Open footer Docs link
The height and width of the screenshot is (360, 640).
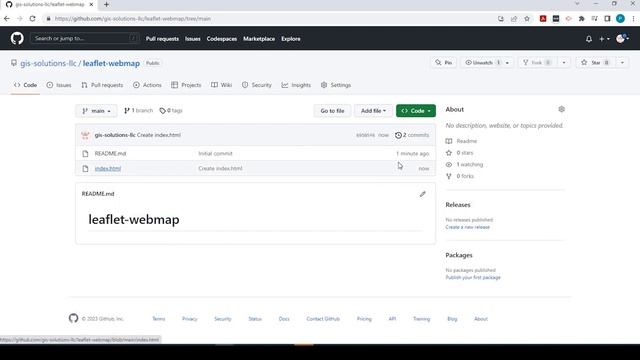click(284, 319)
